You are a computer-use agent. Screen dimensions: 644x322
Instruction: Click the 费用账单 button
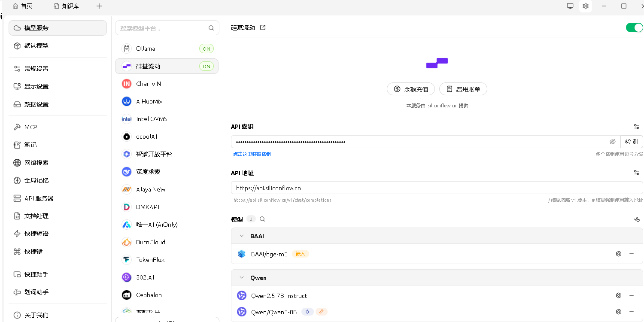point(463,89)
